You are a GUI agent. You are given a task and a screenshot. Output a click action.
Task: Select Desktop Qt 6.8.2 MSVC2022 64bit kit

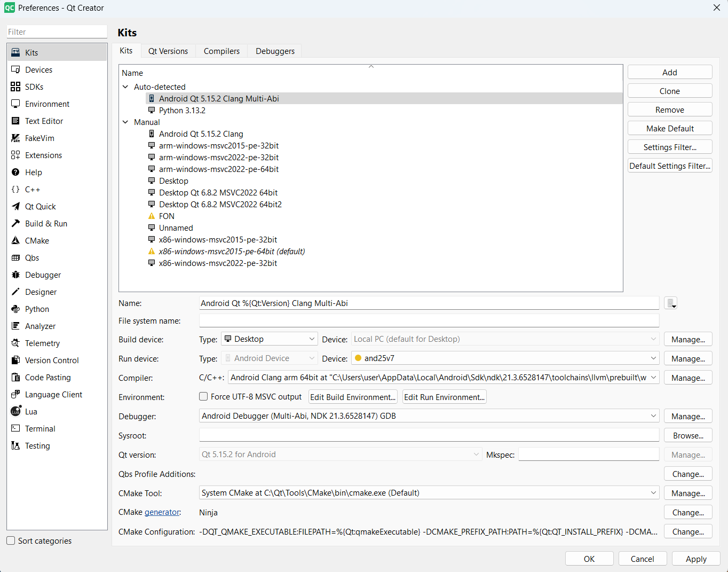[218, 192]
